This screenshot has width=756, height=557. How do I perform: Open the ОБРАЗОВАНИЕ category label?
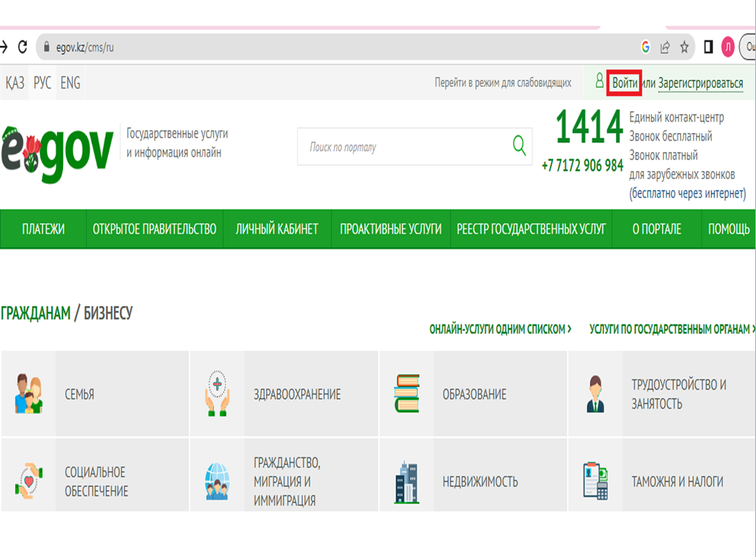tap(475, 394)
